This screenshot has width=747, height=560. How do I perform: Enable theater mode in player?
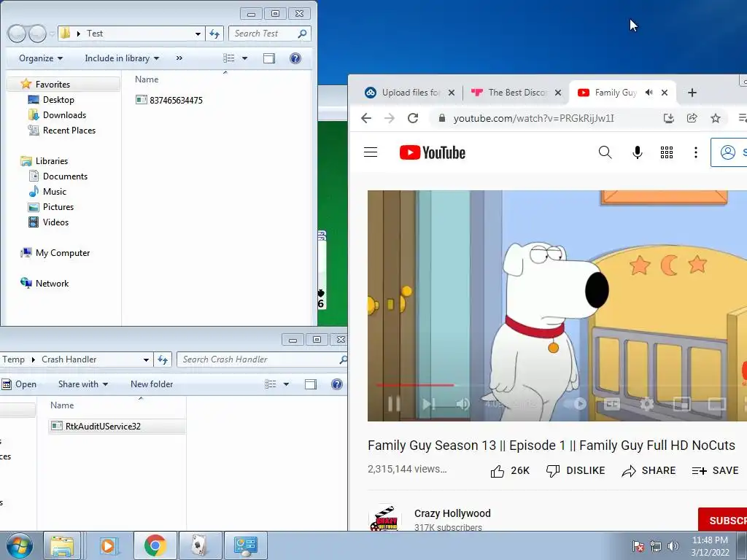(x=716, y=404)
